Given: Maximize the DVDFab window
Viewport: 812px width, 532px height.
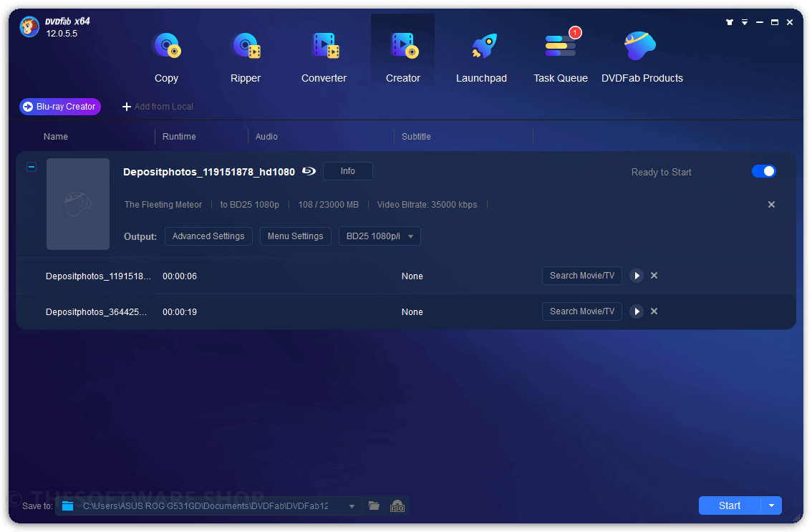Looking at the screenshot, I should pos(775,22).
